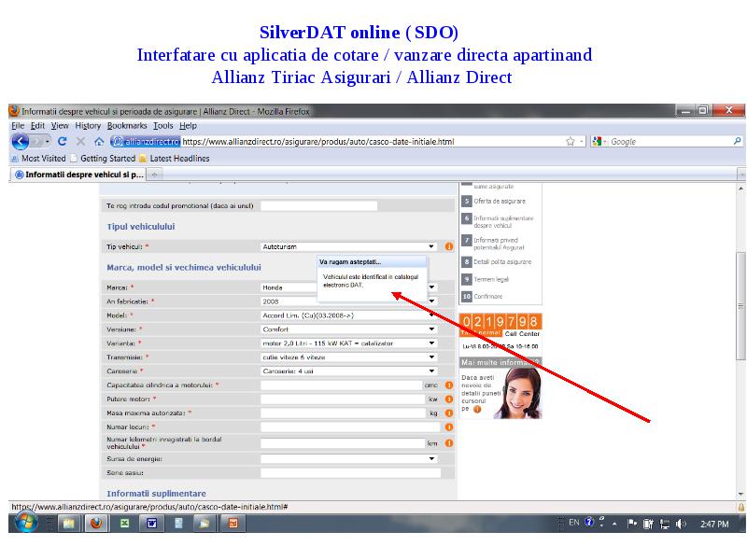Expand the Varianta motor dropdown
Image resolution: width=747 pixels, height=560 pixels.
click(x=348, y=343)
